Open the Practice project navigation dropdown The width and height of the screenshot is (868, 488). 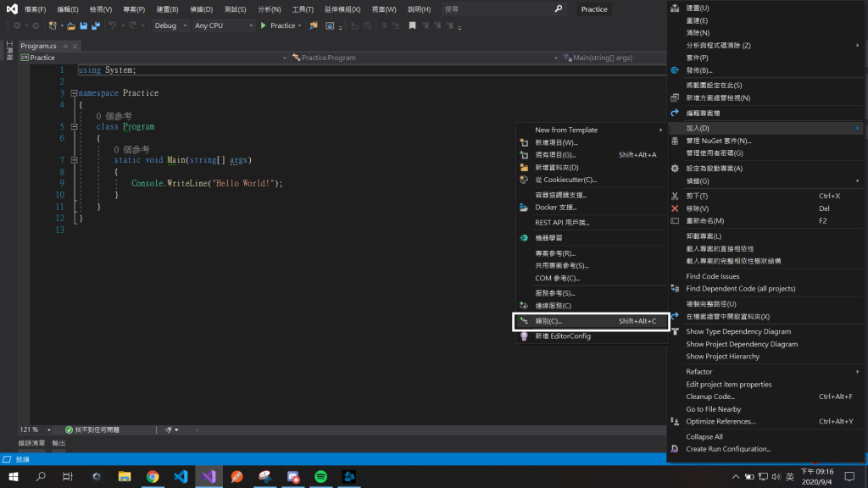(153, 58)
